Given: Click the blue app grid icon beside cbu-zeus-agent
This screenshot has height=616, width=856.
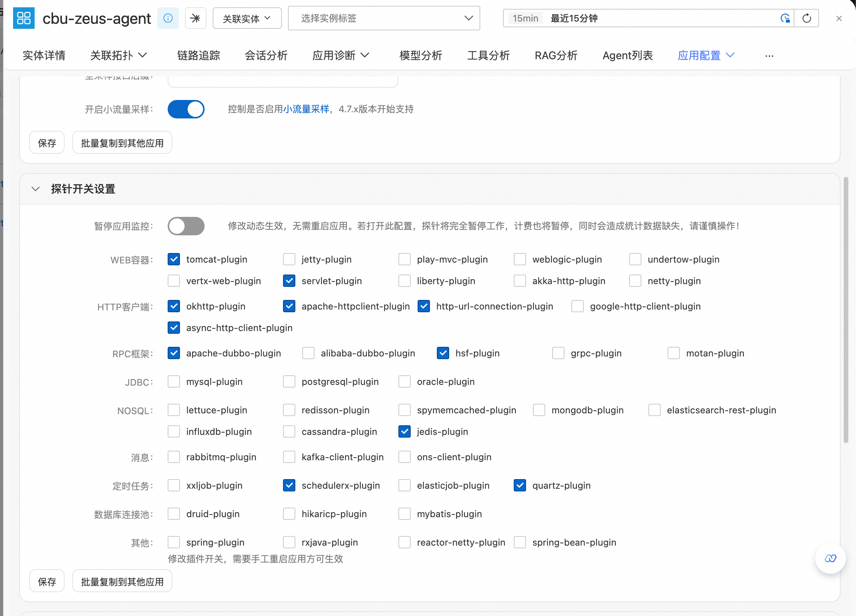Looking at the screenshot, I should coord(24,18).
